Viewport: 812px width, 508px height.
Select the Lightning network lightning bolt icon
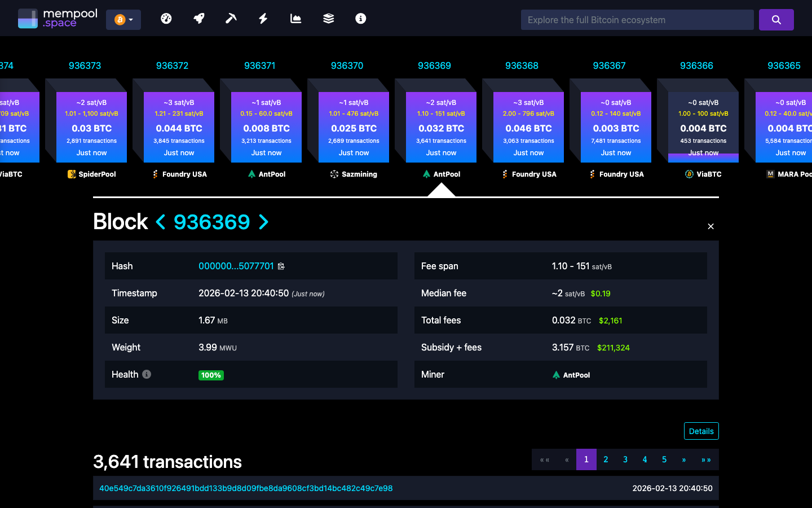(263, 18)
